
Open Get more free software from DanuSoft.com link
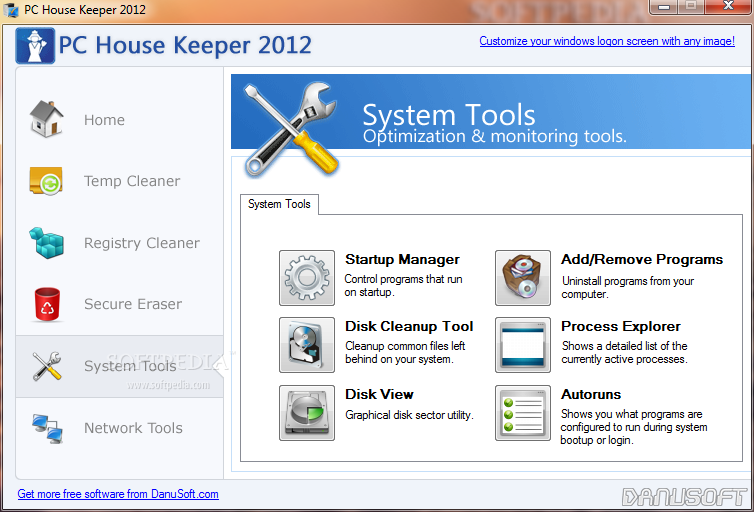(118, 494)
